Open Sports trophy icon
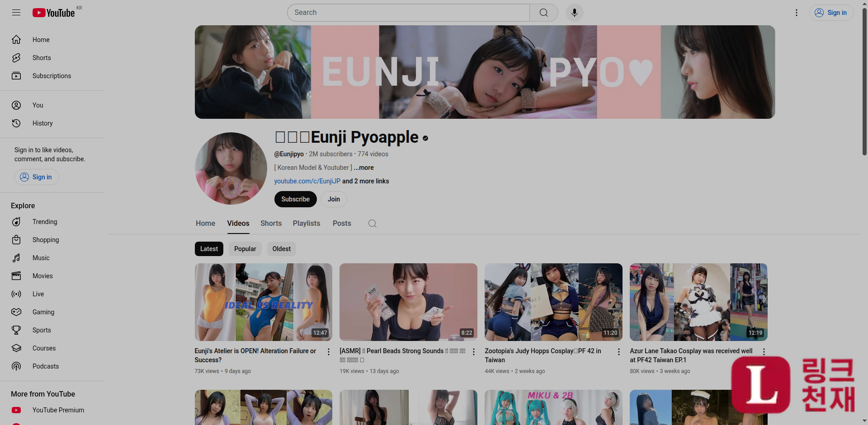Screen dimensions: 868x425 [x=16, y=330]
